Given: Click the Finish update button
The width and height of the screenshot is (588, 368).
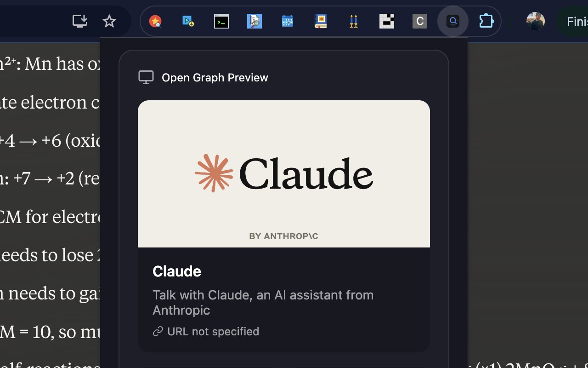Looking at the screenshot, I should click(x=573, y=21).
